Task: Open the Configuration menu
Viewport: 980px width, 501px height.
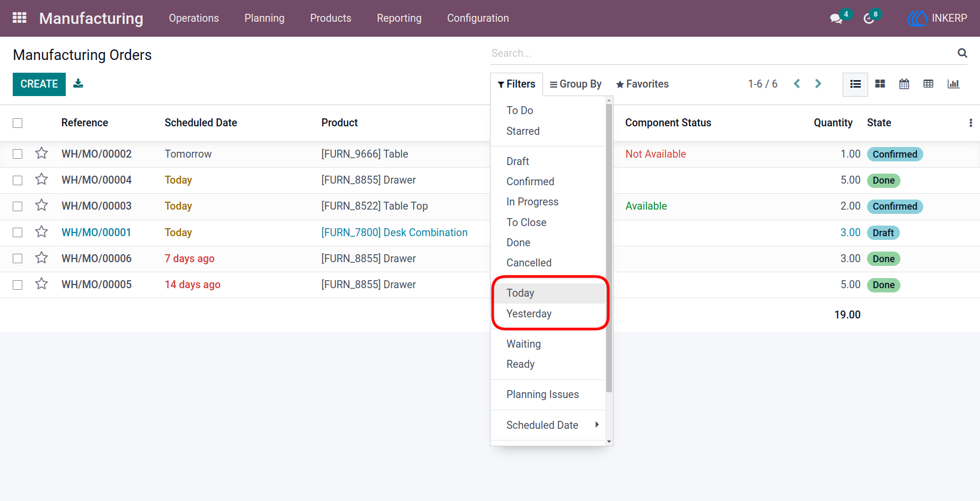Action: pos(478,18)
